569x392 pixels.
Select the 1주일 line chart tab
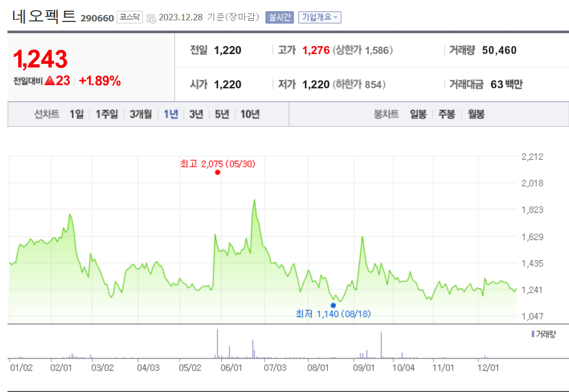click(107, 115)
